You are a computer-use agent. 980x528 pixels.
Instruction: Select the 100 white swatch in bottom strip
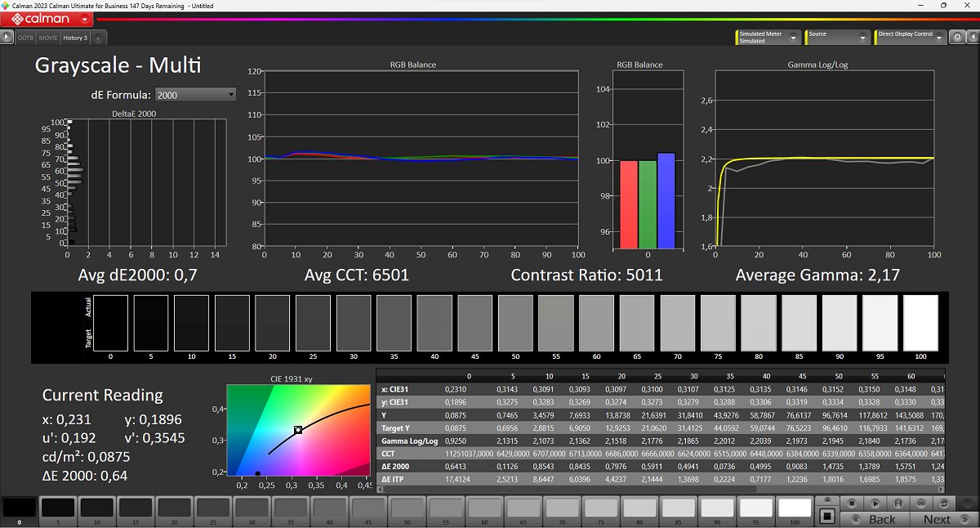[795, 508]
